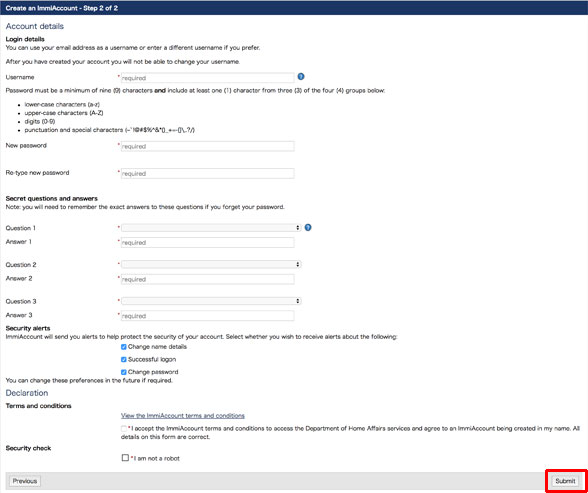This screenshot has height=493, width=588.
Task: Click the Question 1 label
Action: coord(21,228)
